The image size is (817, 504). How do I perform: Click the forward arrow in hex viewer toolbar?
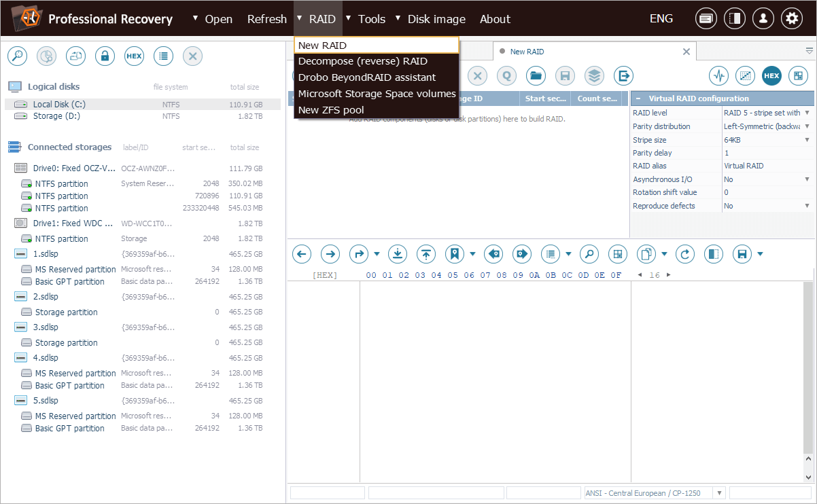(x=330, y=254)
